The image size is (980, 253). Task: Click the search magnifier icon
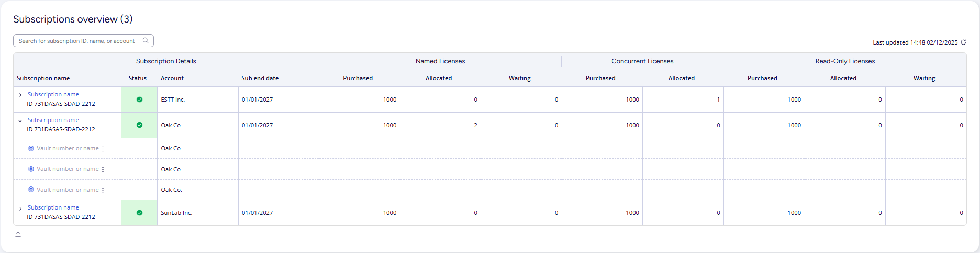point(146,41)
